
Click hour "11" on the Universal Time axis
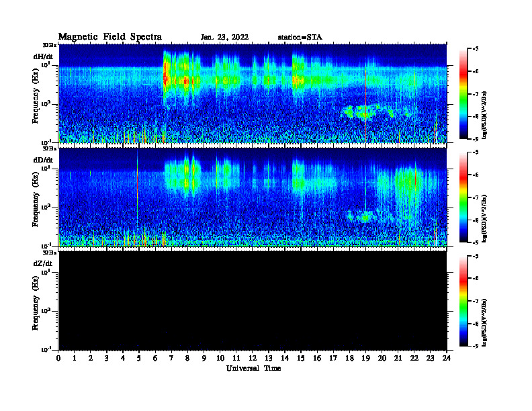pyautogui.click(x=236, y=358)
